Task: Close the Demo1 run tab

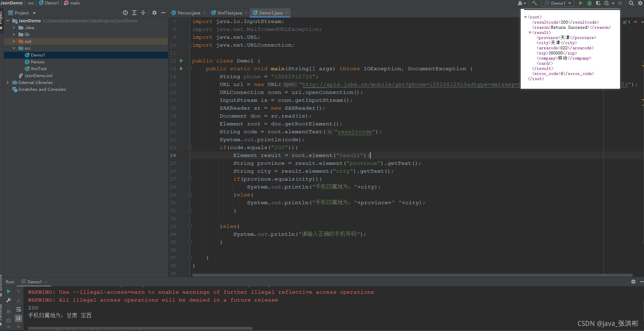Action: (46, 282)
